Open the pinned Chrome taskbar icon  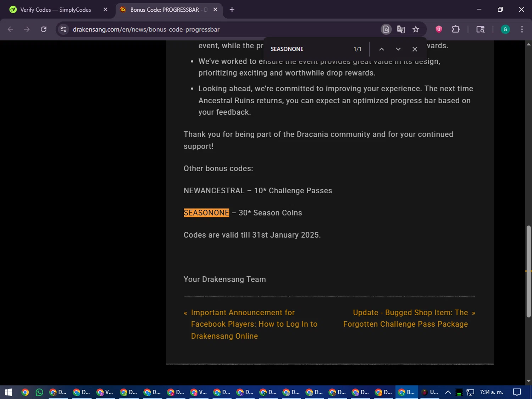click(25, 392)
